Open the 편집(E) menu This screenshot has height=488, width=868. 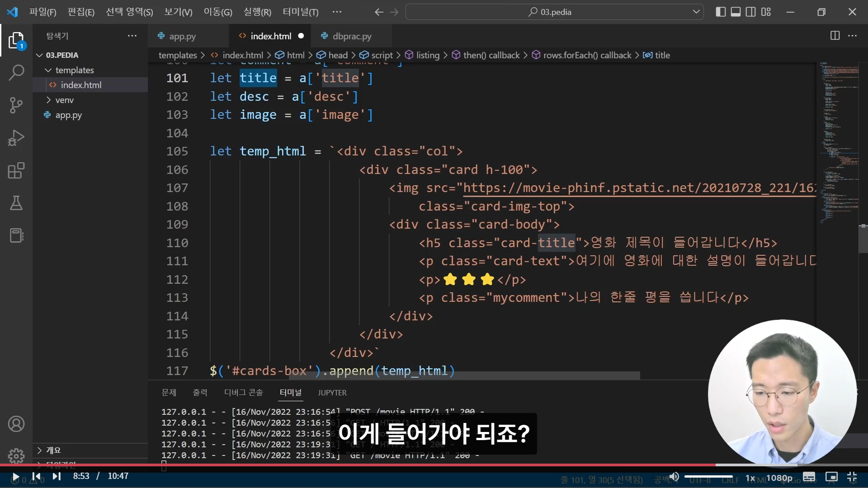coord(81,12)
